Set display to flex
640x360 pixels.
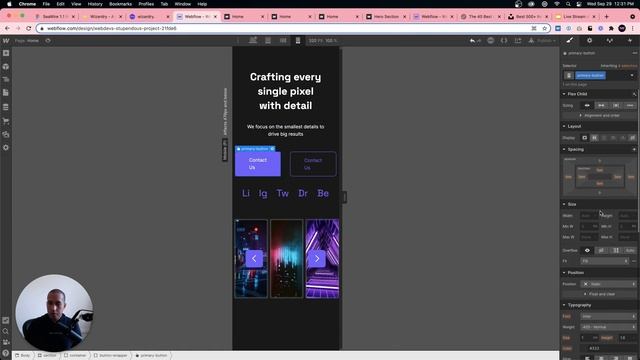coord(594,138)
